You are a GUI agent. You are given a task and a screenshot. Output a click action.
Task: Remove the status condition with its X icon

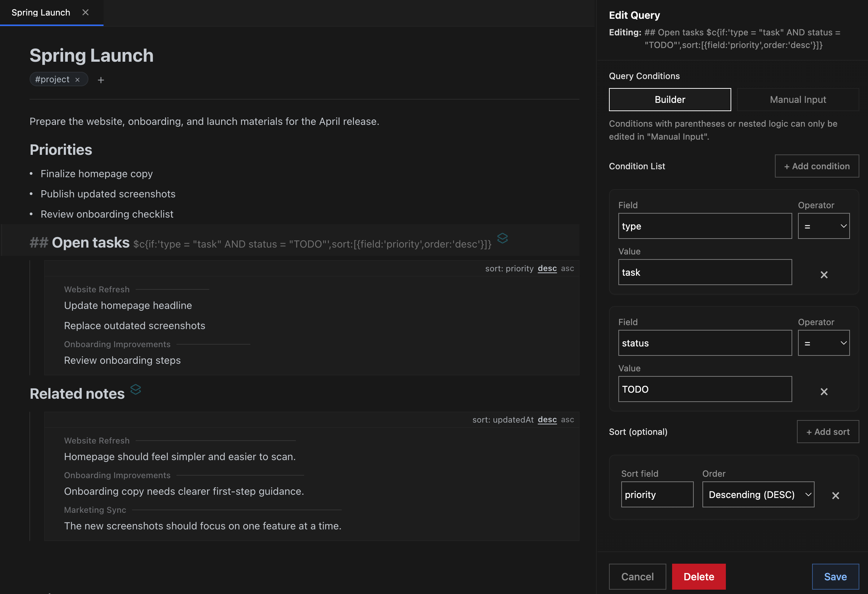(824, 392)
